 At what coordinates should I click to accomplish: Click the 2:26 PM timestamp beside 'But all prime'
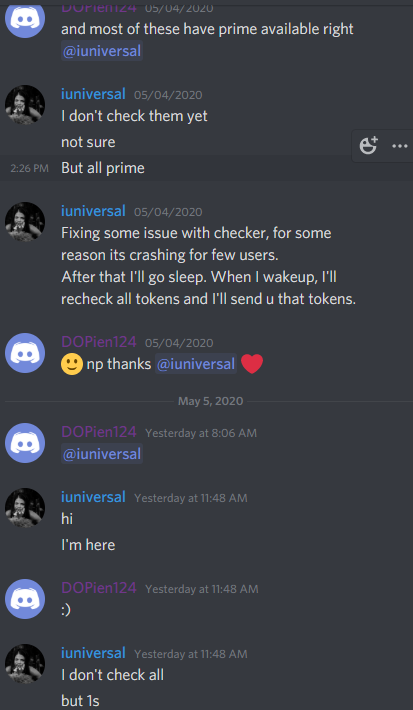(29, 168)
